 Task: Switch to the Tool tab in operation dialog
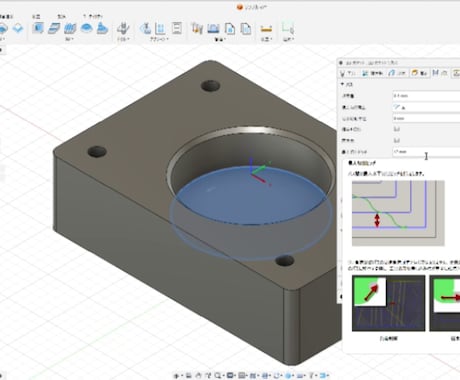(x=348, y=73)
